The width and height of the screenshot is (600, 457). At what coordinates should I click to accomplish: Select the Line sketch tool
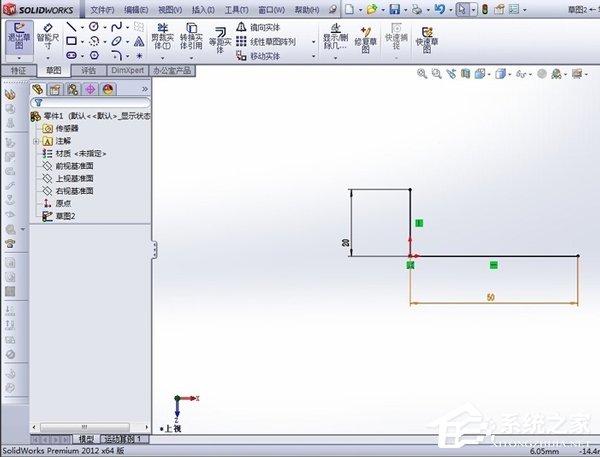71,26
